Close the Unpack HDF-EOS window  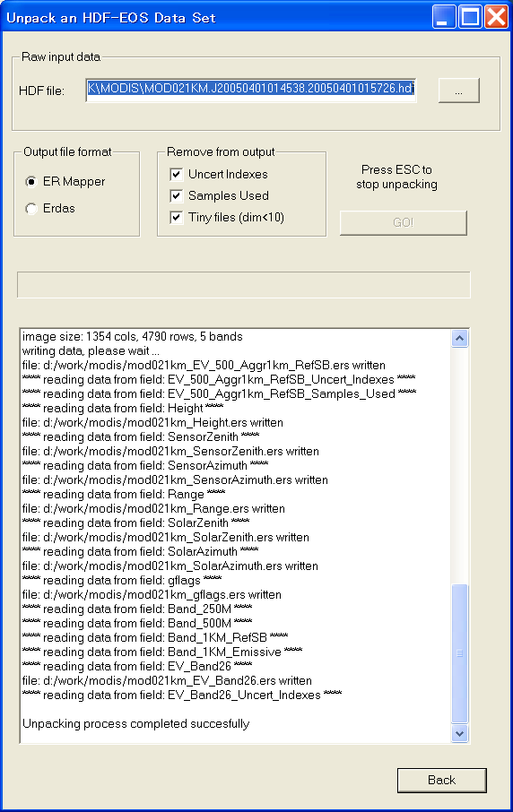pos(496,17)
